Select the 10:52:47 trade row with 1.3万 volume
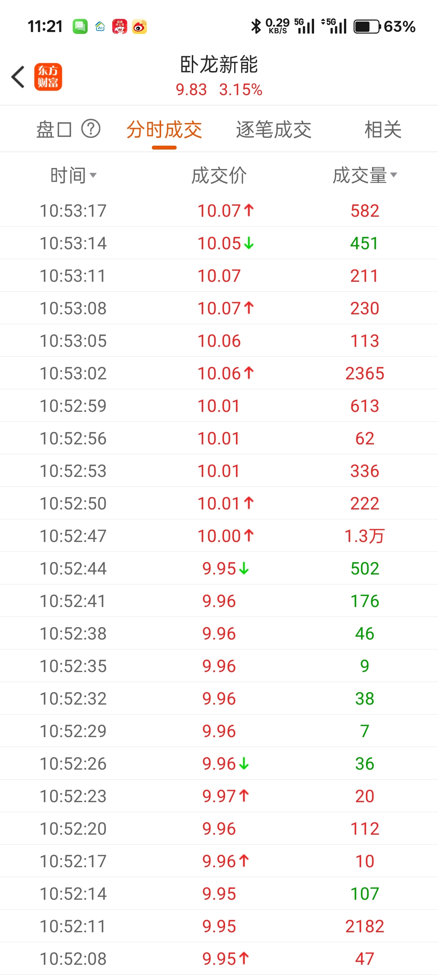Screen dimensions: 438x980 point(219,536)
